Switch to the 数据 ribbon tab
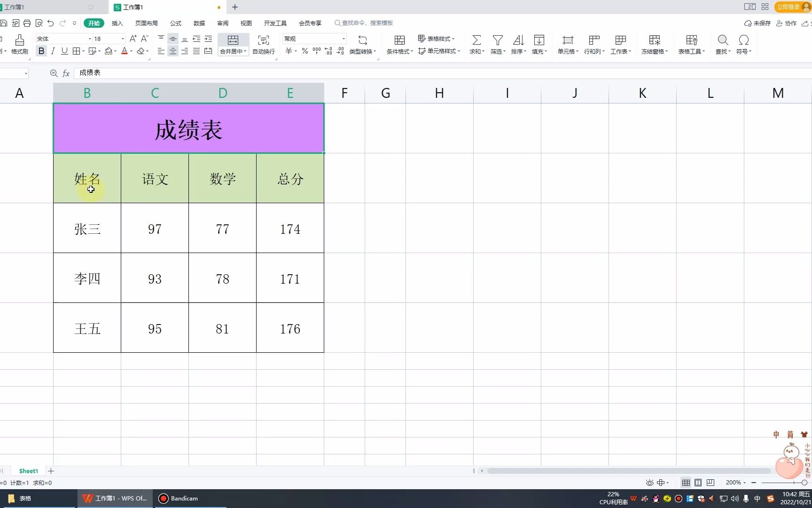The width and height of the screenshot is (812, 508). click(198, 23)
